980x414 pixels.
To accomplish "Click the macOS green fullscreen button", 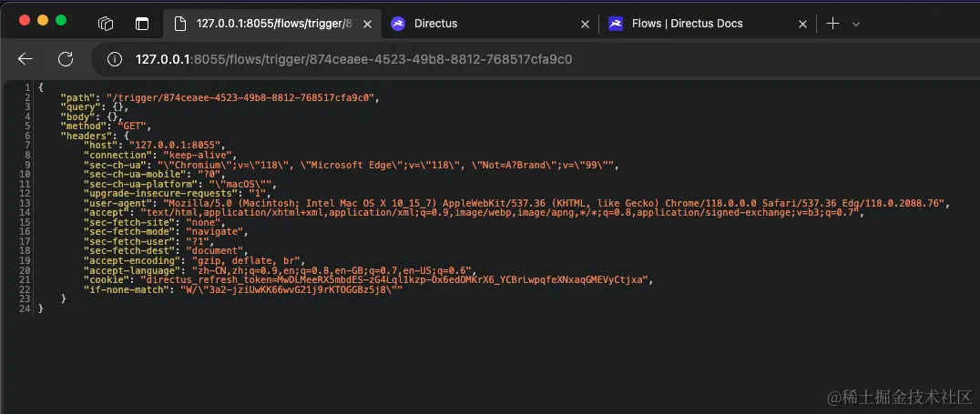I will (61, 20).
